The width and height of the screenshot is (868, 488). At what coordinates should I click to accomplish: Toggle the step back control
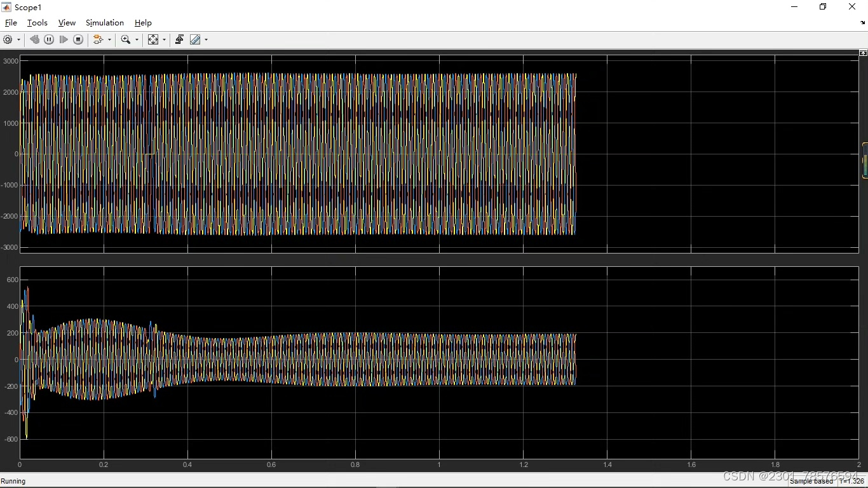click(34, 39)
